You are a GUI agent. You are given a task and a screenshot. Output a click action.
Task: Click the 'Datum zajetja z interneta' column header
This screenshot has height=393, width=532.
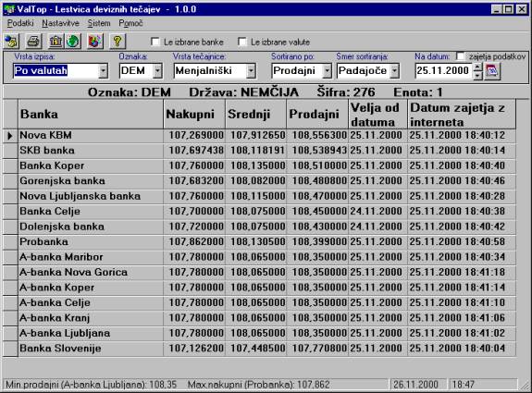[462, 114]
